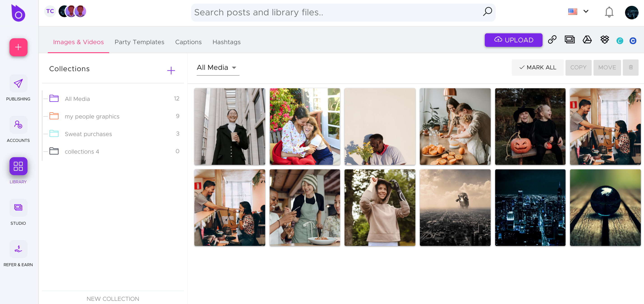Open the Captions tab

pyautogui.click(x=188, y=42)
